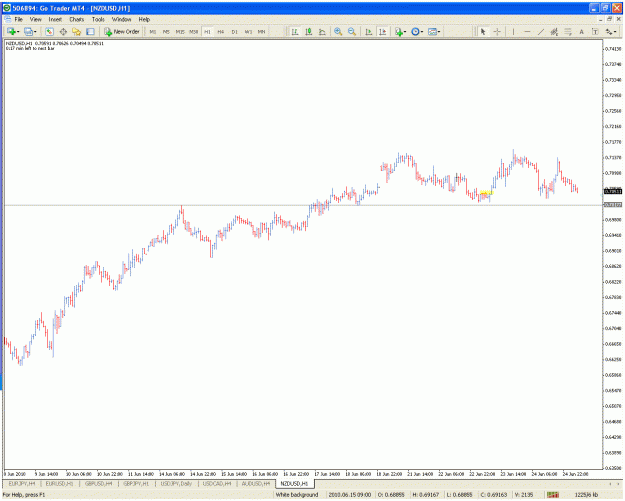Screen dimensions: 625x501
Task: Switch to the AUDUSD,H4 chart tab
Action: (256, 483)
